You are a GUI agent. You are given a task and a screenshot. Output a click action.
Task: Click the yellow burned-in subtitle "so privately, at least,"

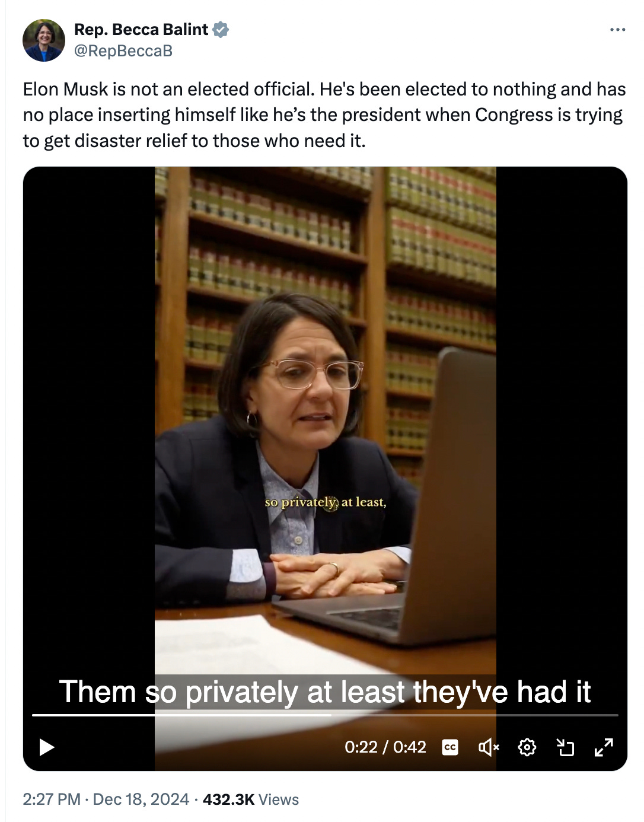326,502
